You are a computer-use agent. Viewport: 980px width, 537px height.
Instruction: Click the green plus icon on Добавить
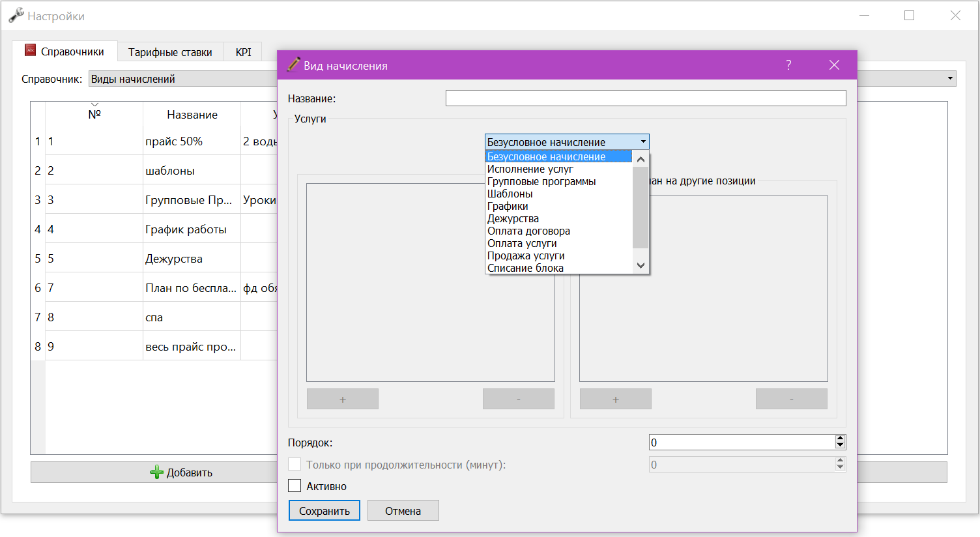pyautogui.click(x=156, y=472)
